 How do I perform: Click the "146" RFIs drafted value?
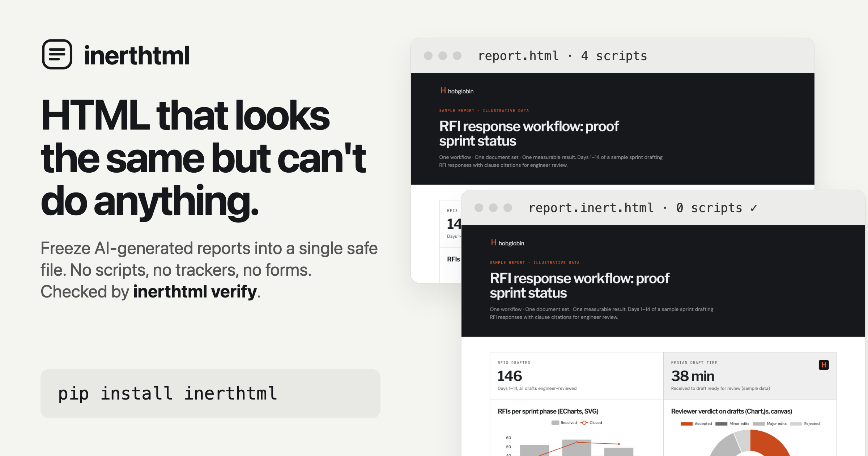pos(510,376)
